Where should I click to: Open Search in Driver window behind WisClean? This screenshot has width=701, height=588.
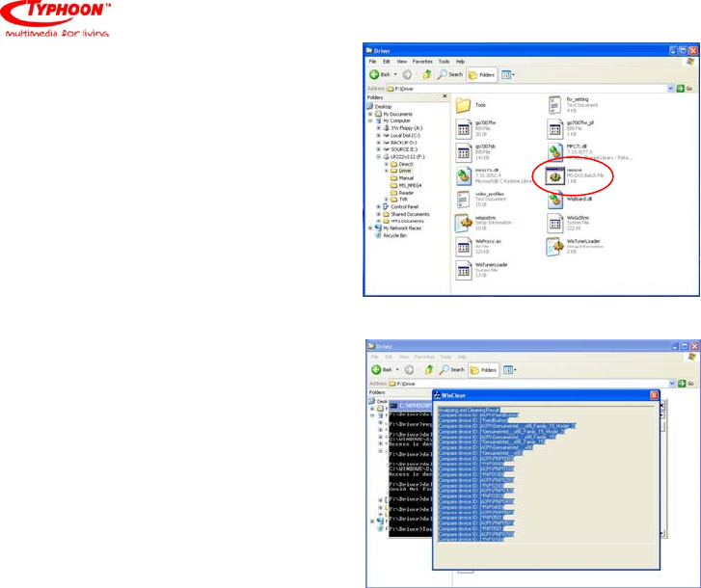tap(452, 369)
